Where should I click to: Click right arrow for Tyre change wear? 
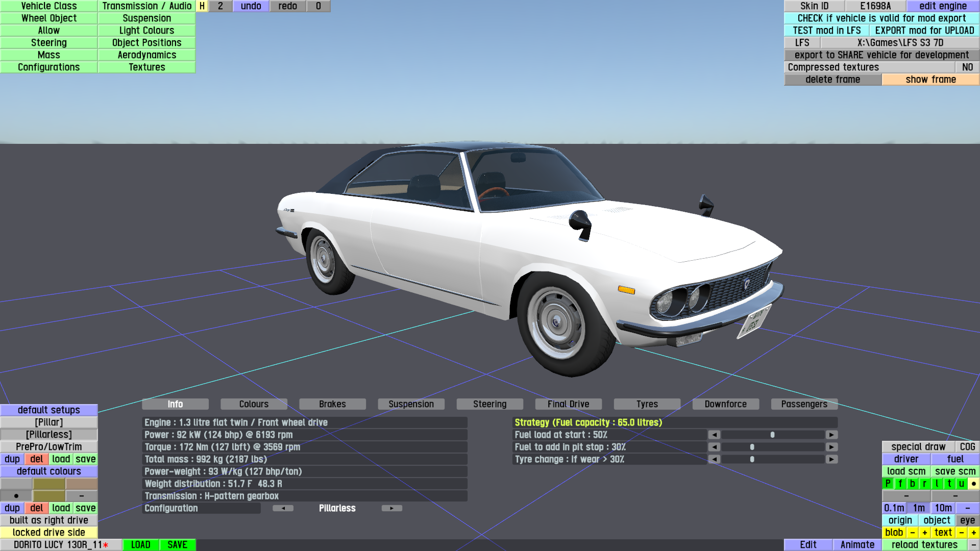[831, 459]
